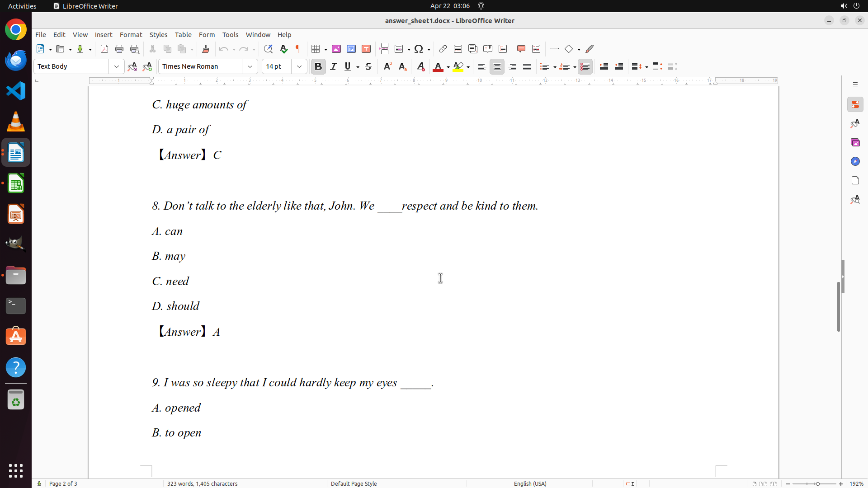Viewport: 868px width, 488px height.
Task: Click the Insert Hyperlink icon
Action: coord(443,49)
